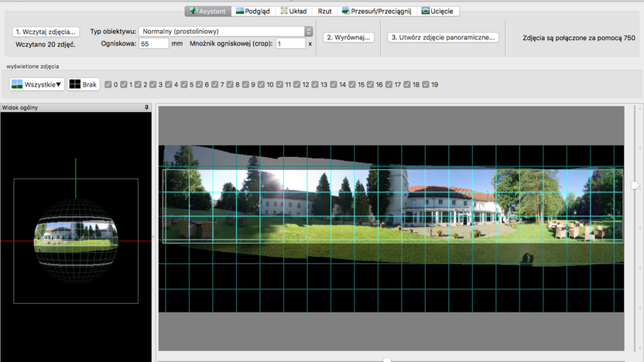Toggle image 17 checkbox
This screenshot has width=644, height=362.
[389, 84]
